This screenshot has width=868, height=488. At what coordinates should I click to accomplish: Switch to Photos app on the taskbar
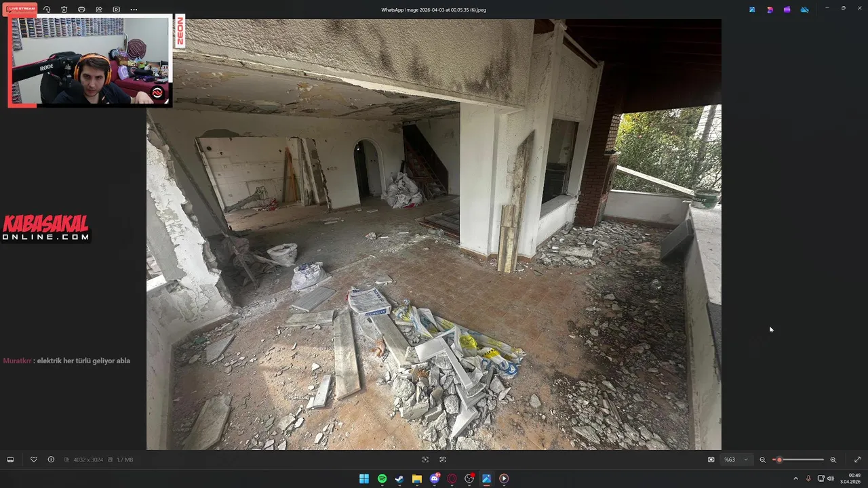[x=486, y=479]
